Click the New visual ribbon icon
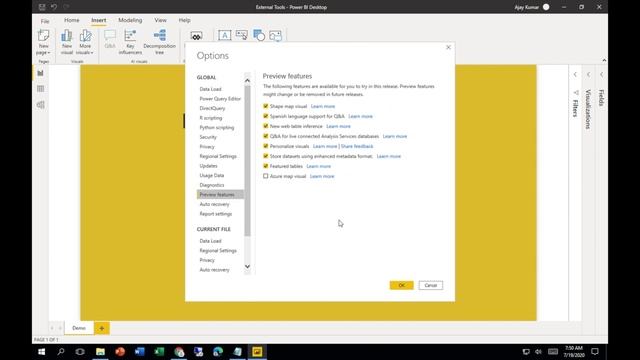This screenshot has height=360, width=640. tap(67, 42)
